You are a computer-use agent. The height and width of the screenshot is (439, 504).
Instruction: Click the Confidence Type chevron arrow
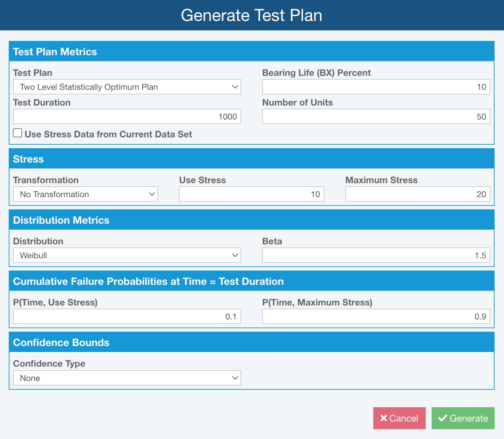click(235, 378)
